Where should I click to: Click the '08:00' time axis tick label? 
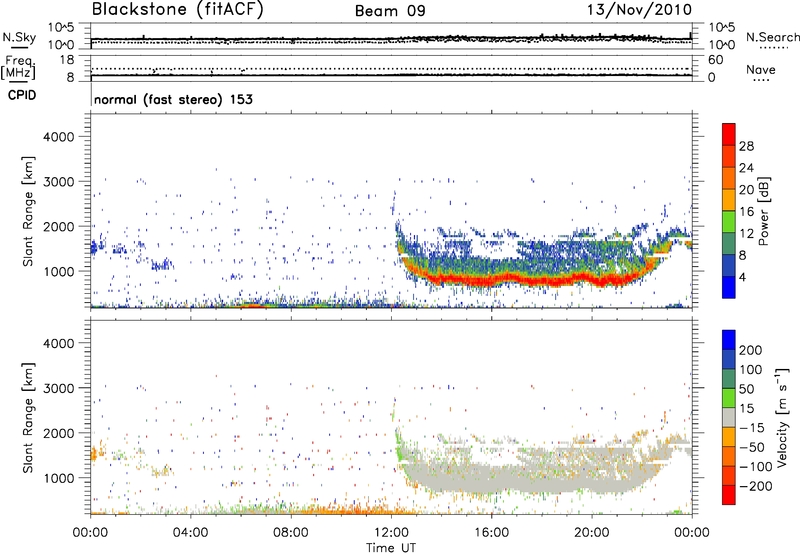point(291,533)
